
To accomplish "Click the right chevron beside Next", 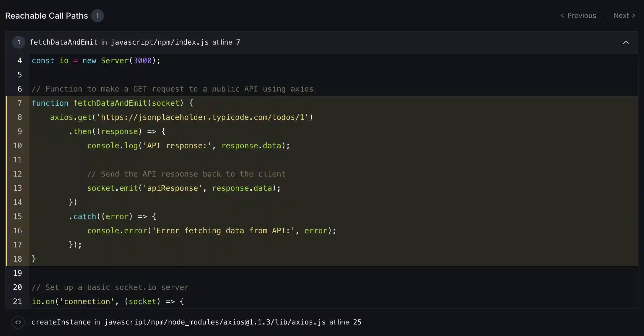I will pos(633,16).
